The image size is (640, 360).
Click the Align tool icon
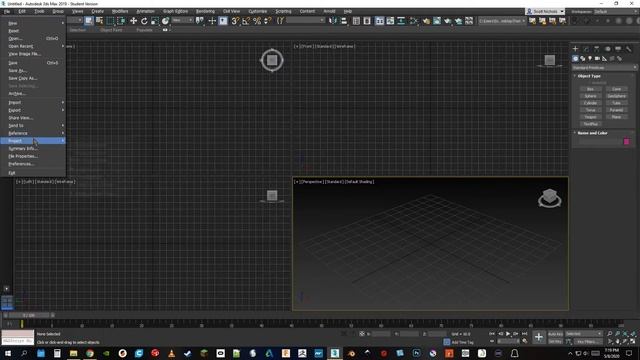tap(344, 21)
